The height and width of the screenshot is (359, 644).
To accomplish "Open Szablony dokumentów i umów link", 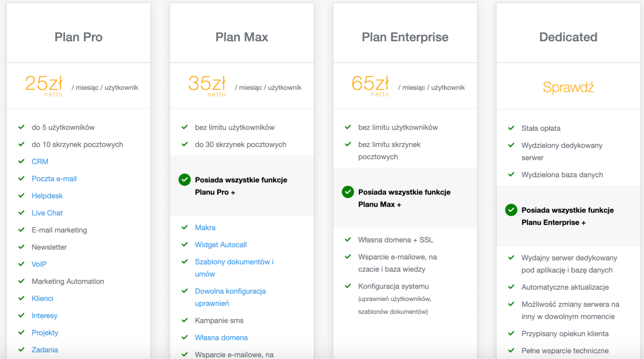I will [x=234, y=268].
